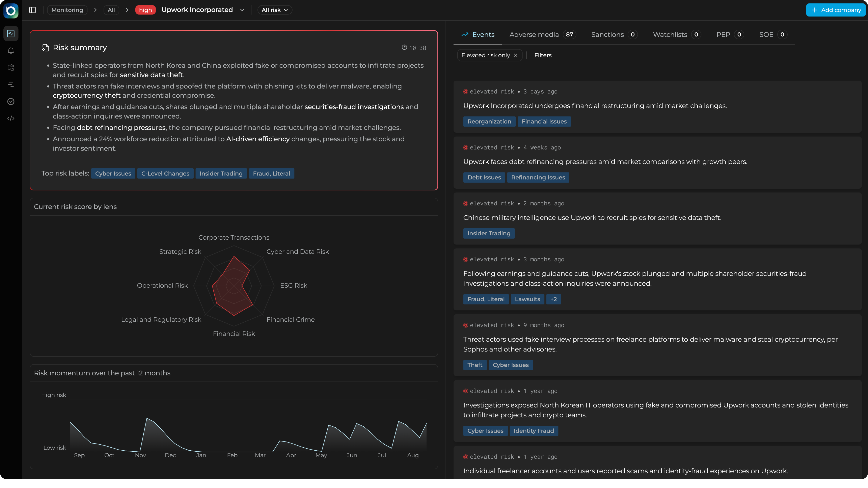Click the All breadcrumb
868x488 pixels.
111,10
